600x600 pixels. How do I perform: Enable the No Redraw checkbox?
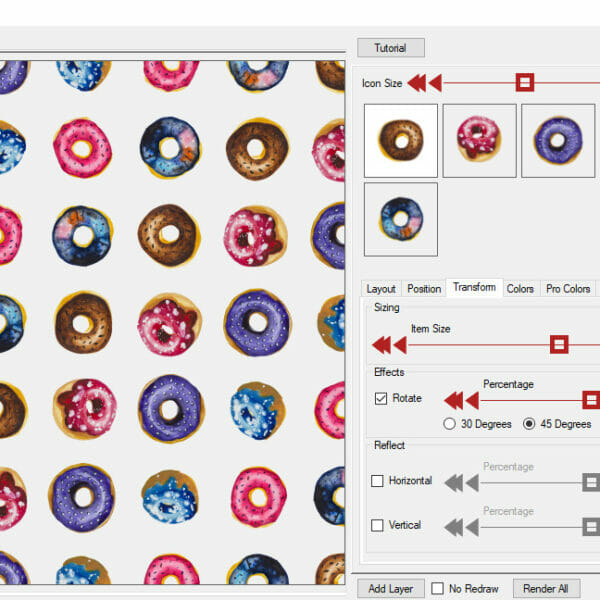(437, 589)
